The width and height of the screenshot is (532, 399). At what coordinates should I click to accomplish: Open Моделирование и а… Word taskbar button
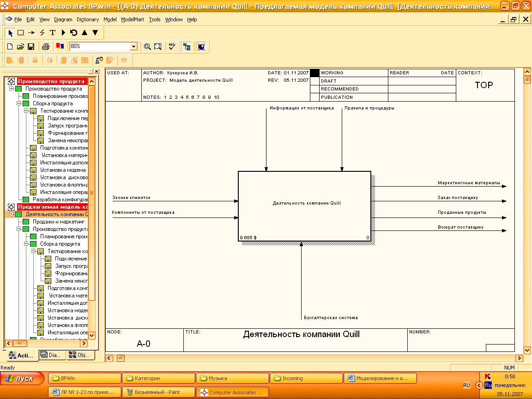click(x=381, y=378)
